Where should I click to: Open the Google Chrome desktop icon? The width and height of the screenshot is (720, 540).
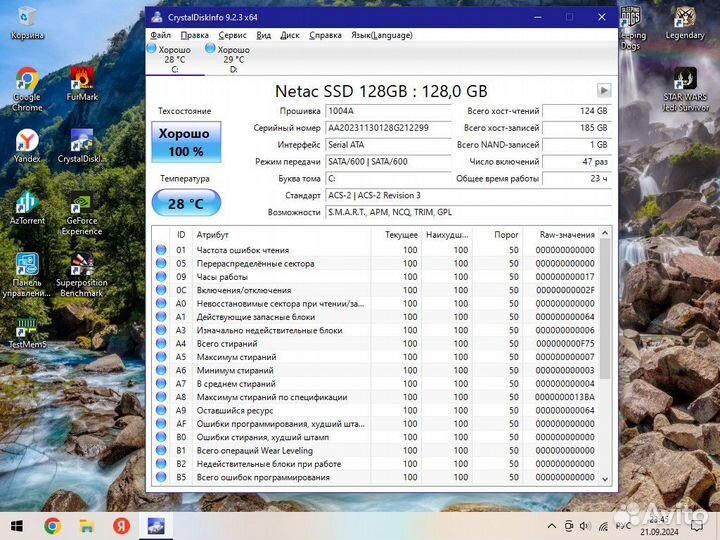[27, 90]
